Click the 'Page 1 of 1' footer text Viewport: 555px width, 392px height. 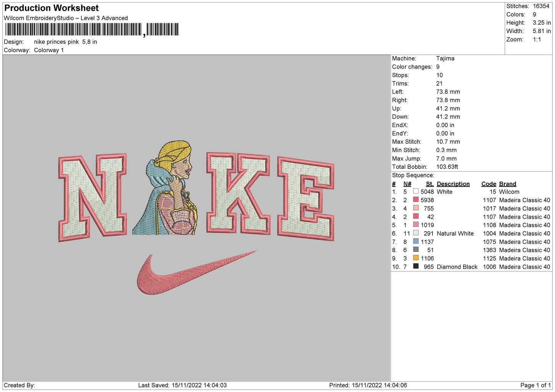(535, 385)
